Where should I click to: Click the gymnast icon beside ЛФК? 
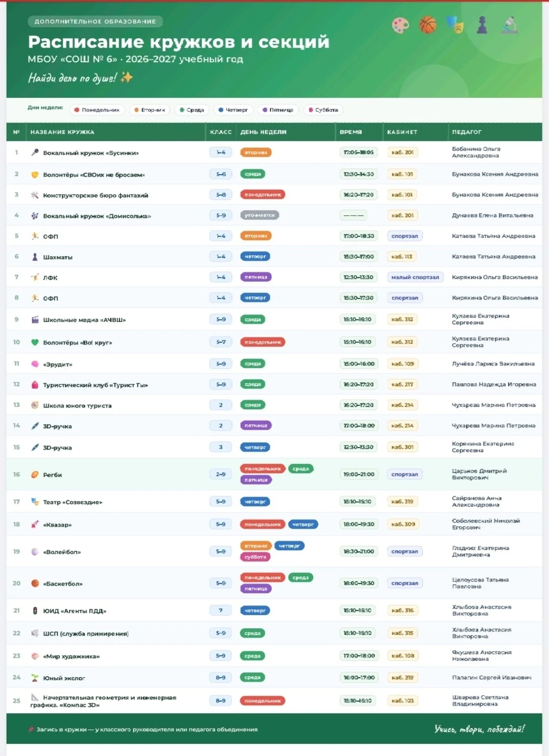click(x=35, y=277)
